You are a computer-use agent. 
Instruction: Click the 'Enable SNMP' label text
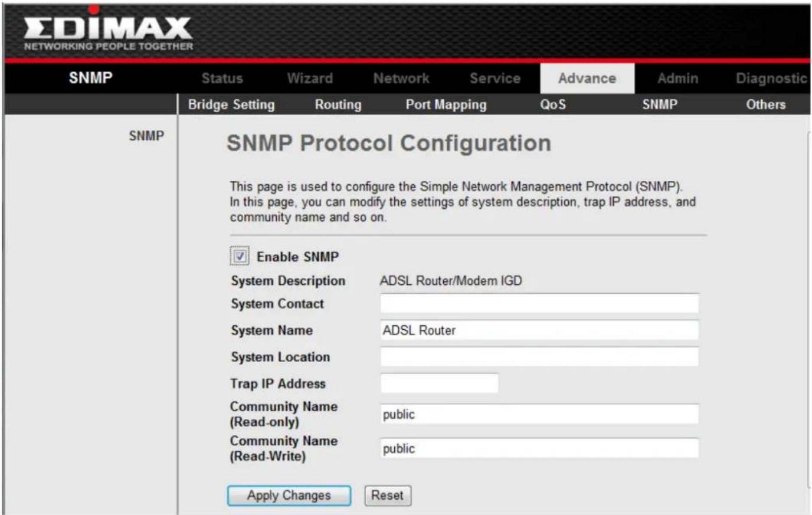click(298, 257)
